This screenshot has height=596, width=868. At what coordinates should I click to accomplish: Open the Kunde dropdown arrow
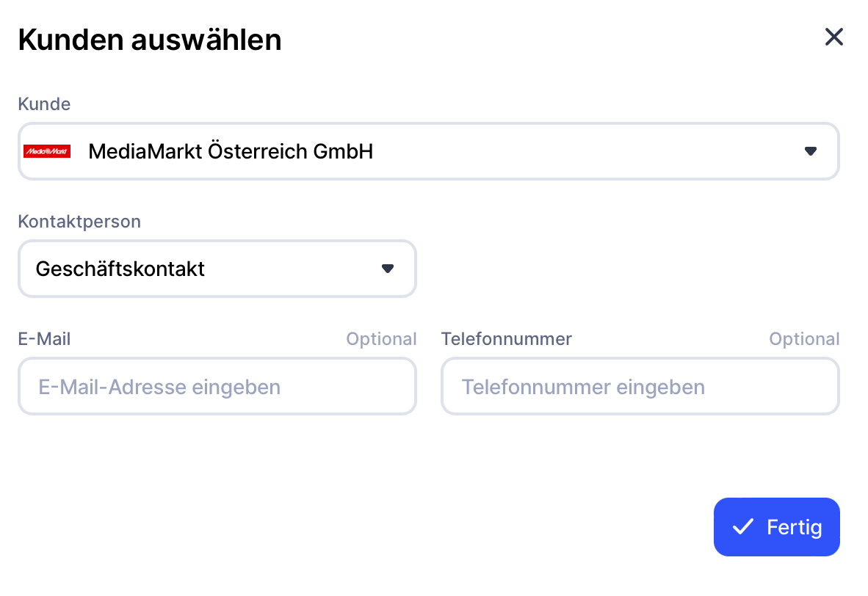(x=810, y=151)
